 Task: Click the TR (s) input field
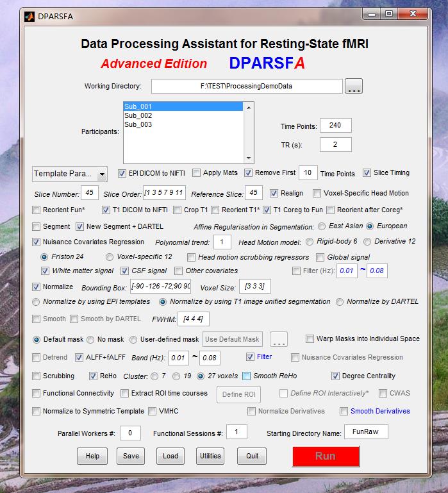pyautogui.click(x=335, y=145)
